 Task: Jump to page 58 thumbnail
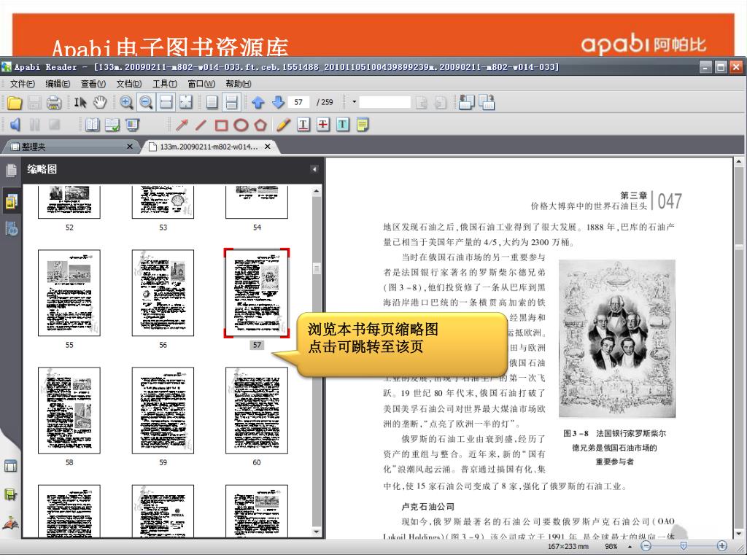(x=69, y=411)
